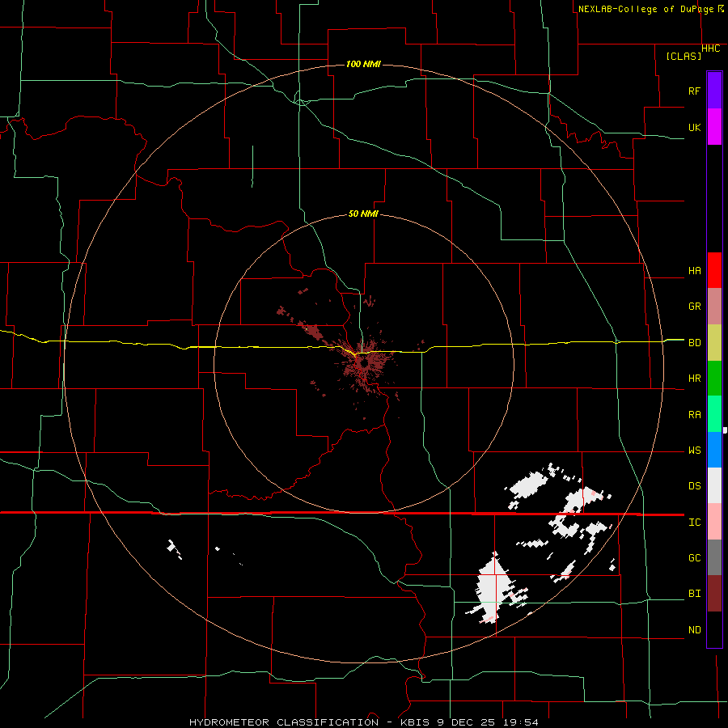Click the 100 NMI range ring label
Image resolution: width=728 pixels, height=728 pixels.
point(363,64)
